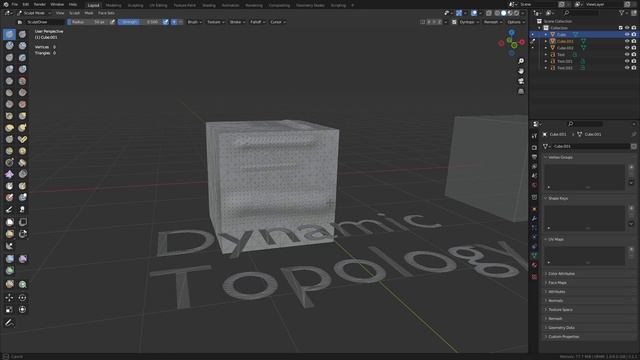This screenshot has width=640, height=360.
Task: Switch to the Sculpting workspace tab
Action: point(136,5)
